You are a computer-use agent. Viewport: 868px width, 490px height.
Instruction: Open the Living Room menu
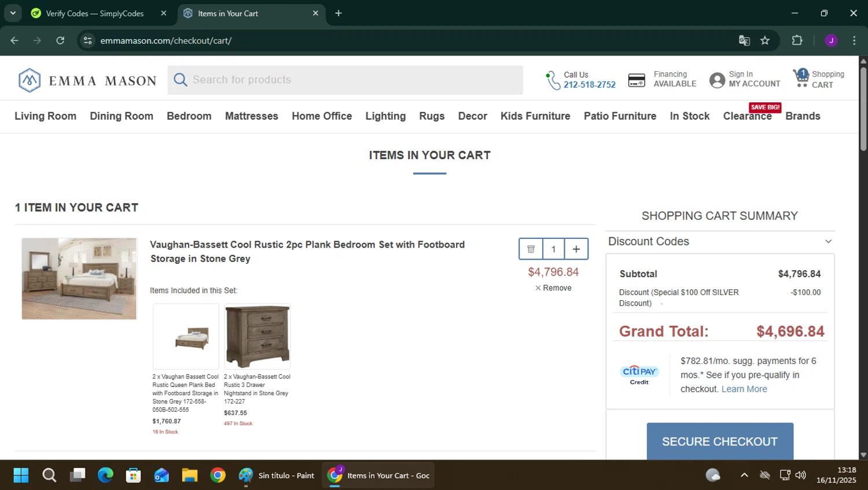45,116
